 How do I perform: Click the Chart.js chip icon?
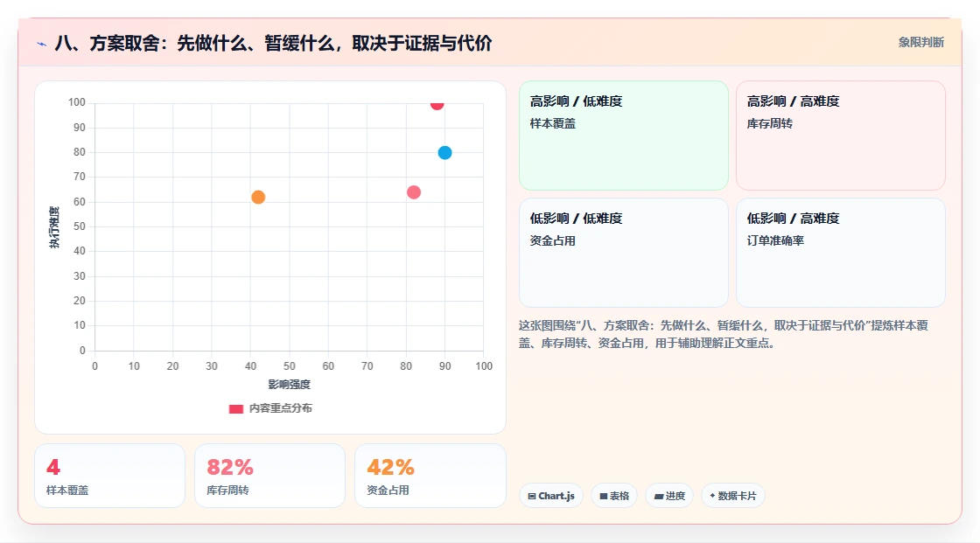[x=532, y=496]
